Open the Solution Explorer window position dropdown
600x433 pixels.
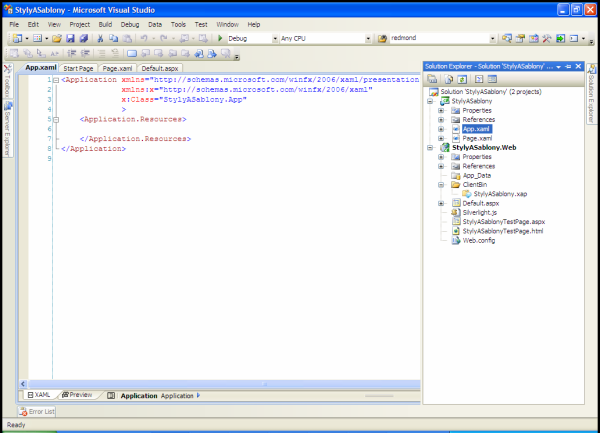click(559, 67)
